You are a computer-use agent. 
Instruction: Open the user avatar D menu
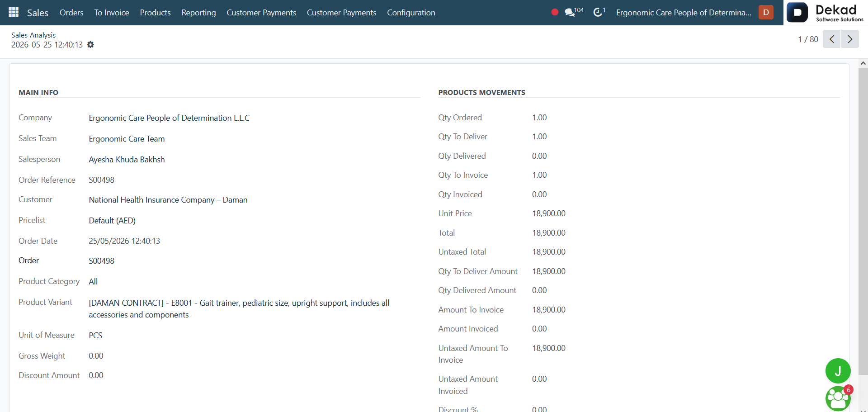click(766, 12)
